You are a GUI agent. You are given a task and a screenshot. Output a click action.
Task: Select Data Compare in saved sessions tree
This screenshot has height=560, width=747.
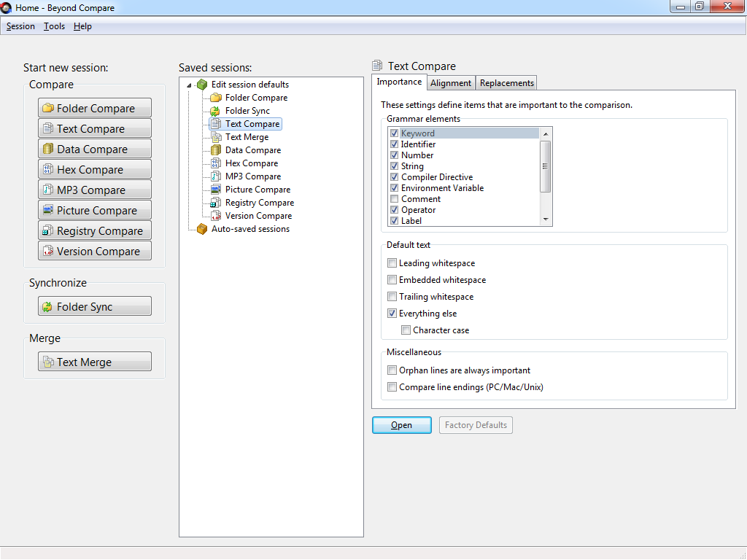252,150
